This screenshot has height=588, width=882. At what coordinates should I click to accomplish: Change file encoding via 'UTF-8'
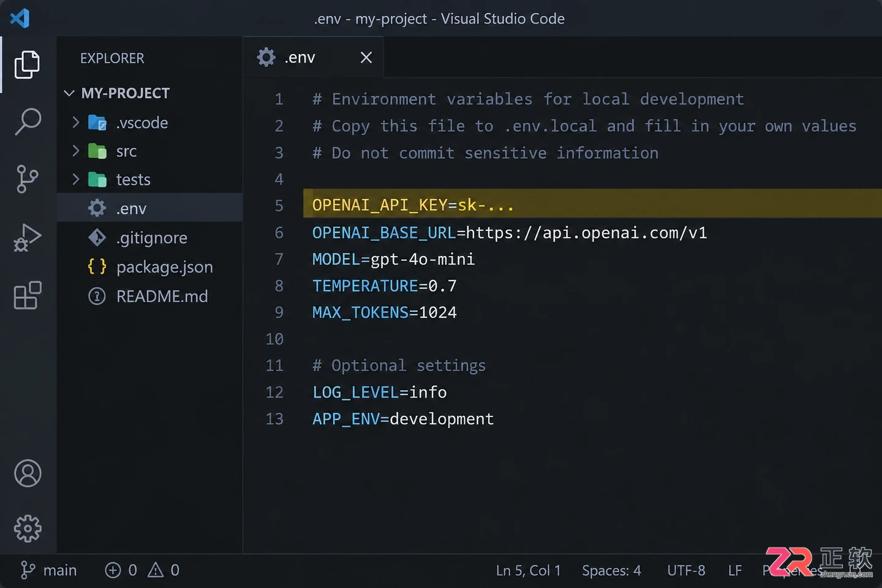[x=686, y=570]
